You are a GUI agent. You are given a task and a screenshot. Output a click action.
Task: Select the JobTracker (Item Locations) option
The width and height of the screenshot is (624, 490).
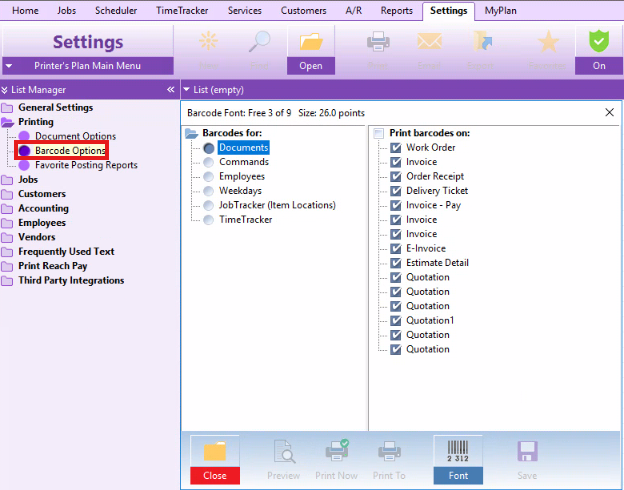click(209, 205)
